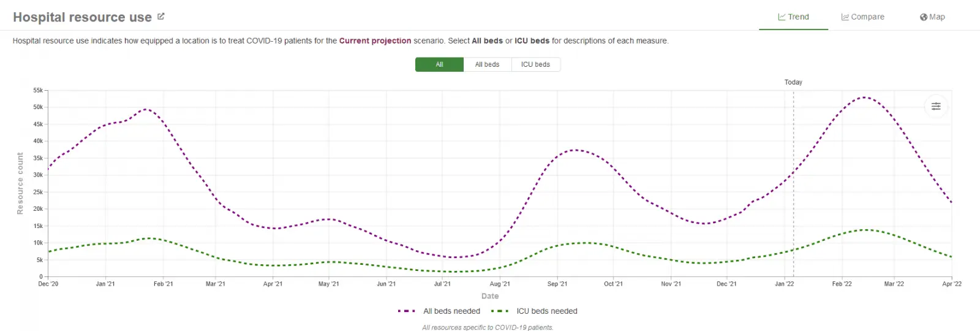Select the green All toggle button
The height and width of the screenshot is (331, 980).
(439, 64)
